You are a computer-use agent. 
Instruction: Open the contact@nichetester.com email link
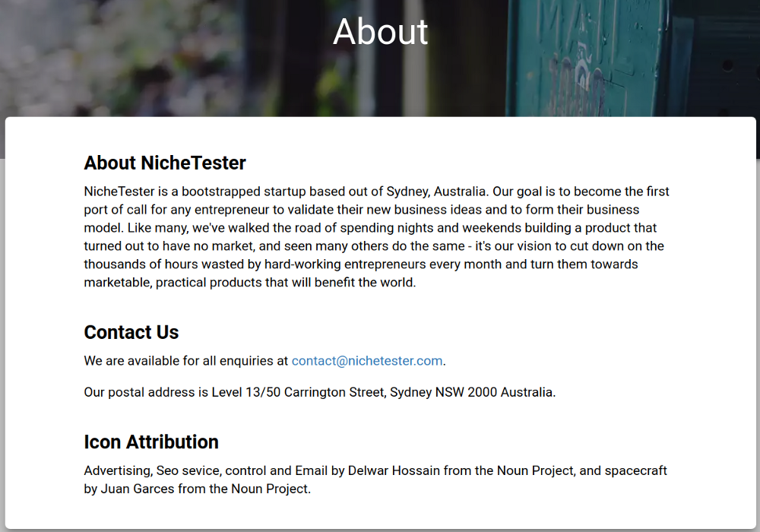point(367,361)
